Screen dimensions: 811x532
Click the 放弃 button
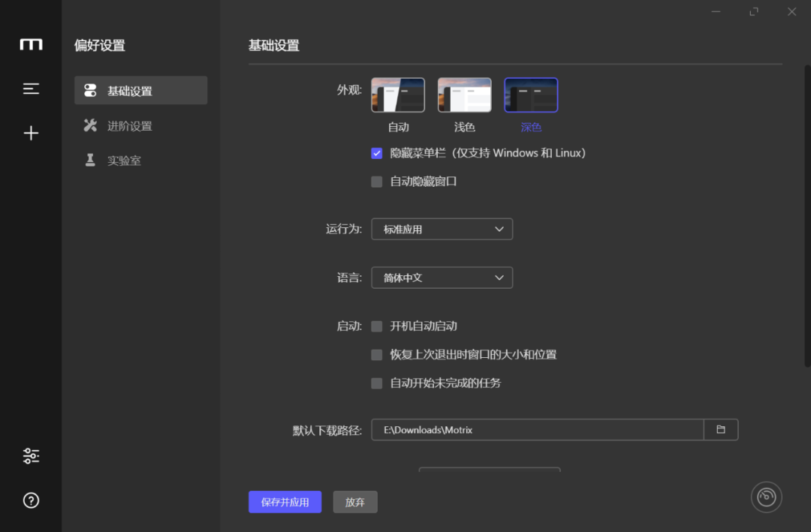(354, 502)
